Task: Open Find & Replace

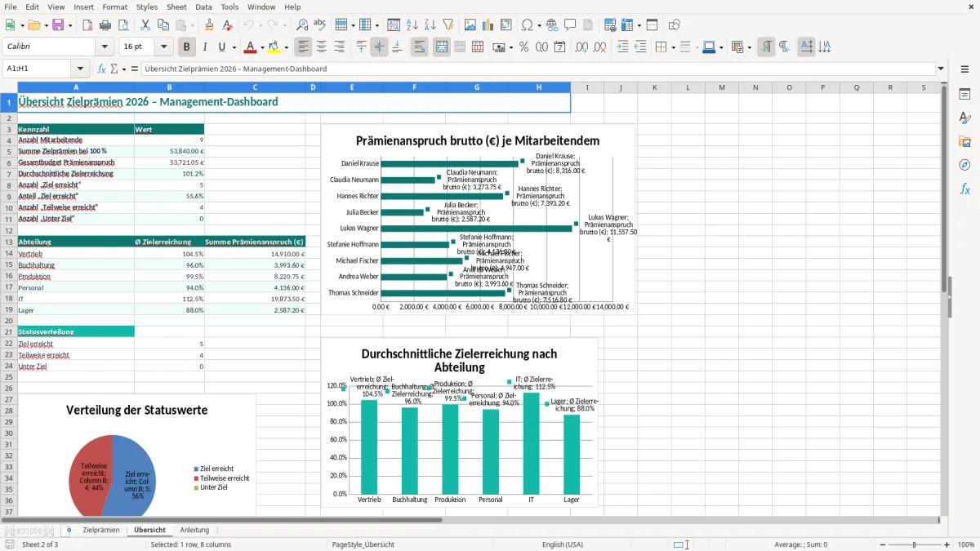Action: pyautogui.click(x=302, y=25)
